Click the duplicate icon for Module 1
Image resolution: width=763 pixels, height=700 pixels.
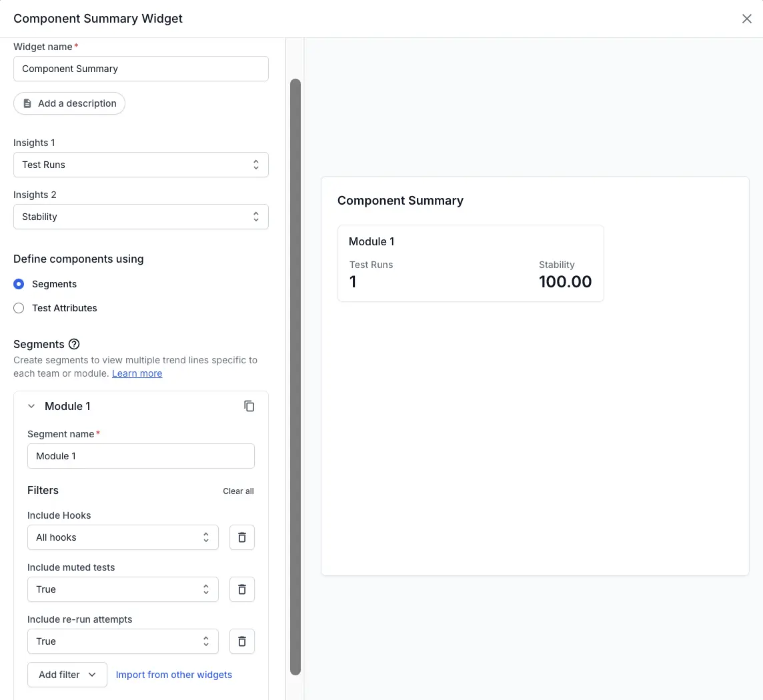[x=249, y=406]
